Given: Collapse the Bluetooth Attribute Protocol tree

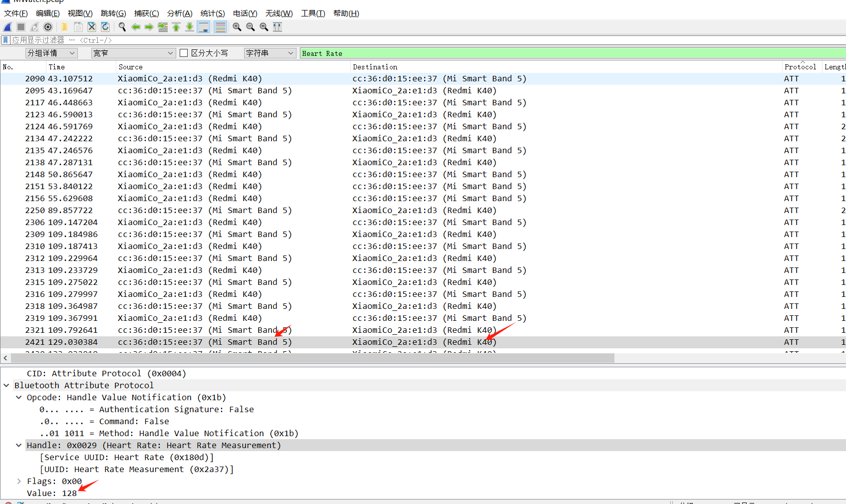Looking at the screenshot, I should [6, 385].
